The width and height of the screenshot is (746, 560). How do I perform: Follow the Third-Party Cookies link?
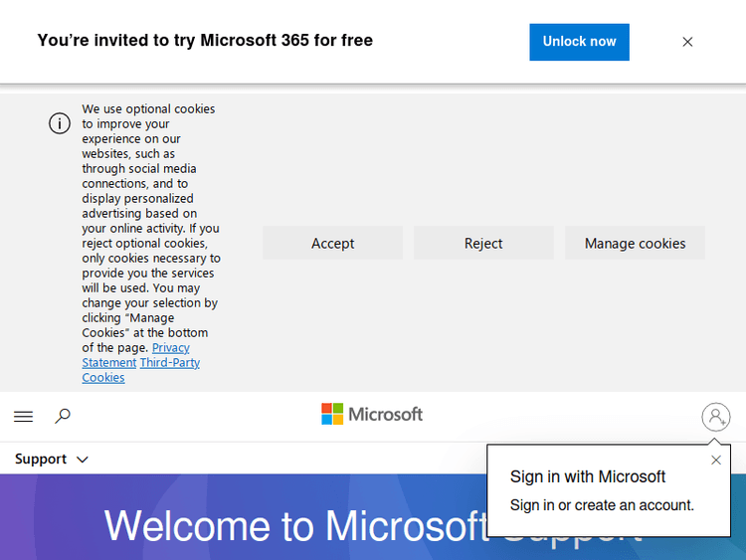169,363
